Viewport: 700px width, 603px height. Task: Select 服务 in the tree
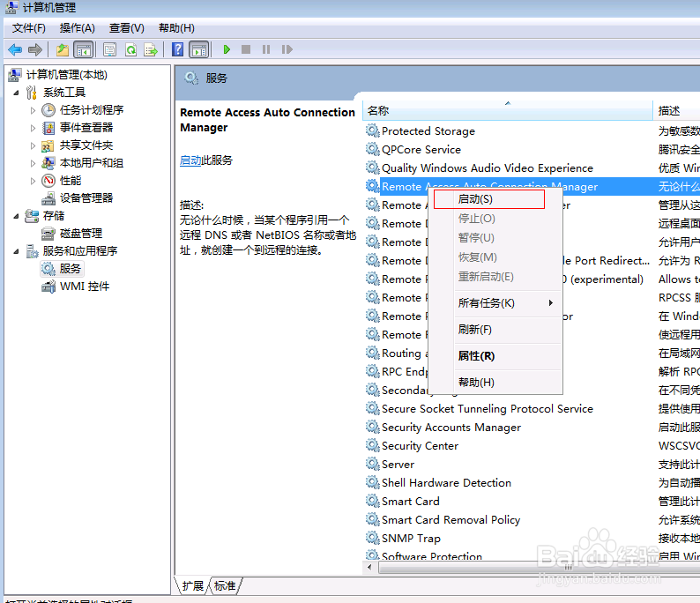[71, 269]
